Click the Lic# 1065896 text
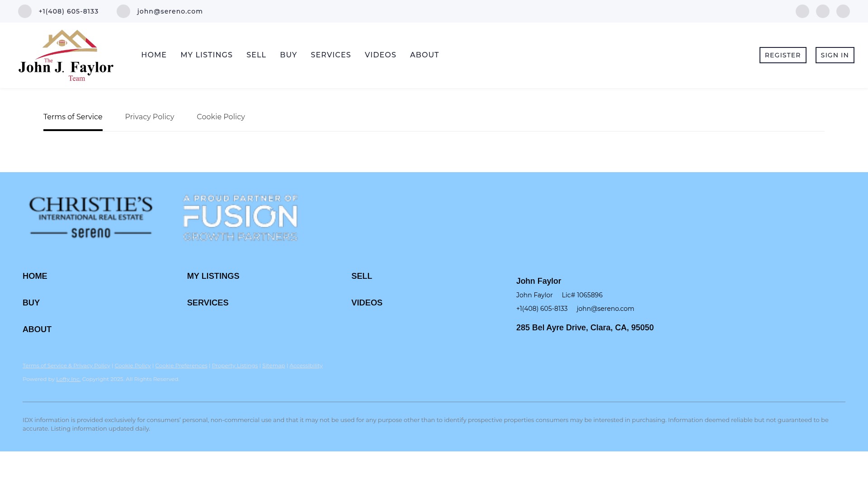 (x=582, y=295)
